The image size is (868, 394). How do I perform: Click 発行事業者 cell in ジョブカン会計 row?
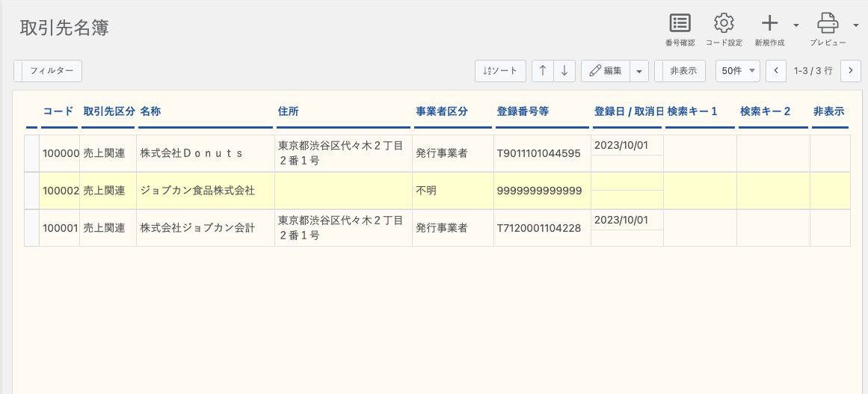pos(453,228)
